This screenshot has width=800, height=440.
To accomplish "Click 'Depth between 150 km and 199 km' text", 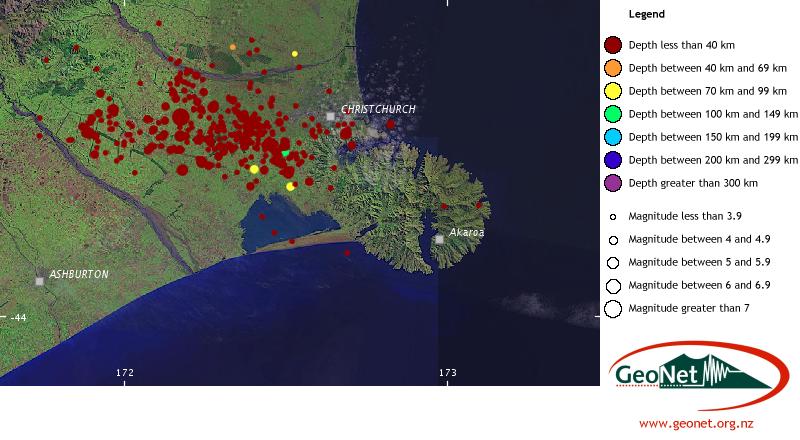I will point(713,137).
